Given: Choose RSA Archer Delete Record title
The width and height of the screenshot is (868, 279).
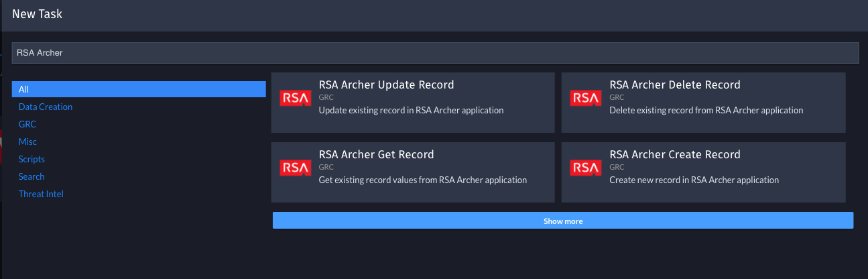Looking at the screenshot, I should pyautogui.click(x=675, y=85).
